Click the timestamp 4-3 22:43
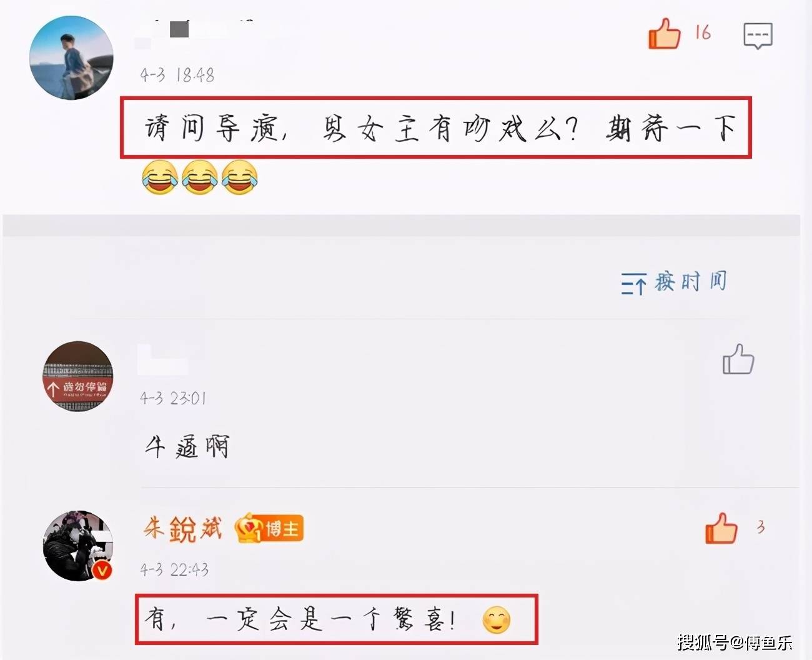 tap(174, 569)
